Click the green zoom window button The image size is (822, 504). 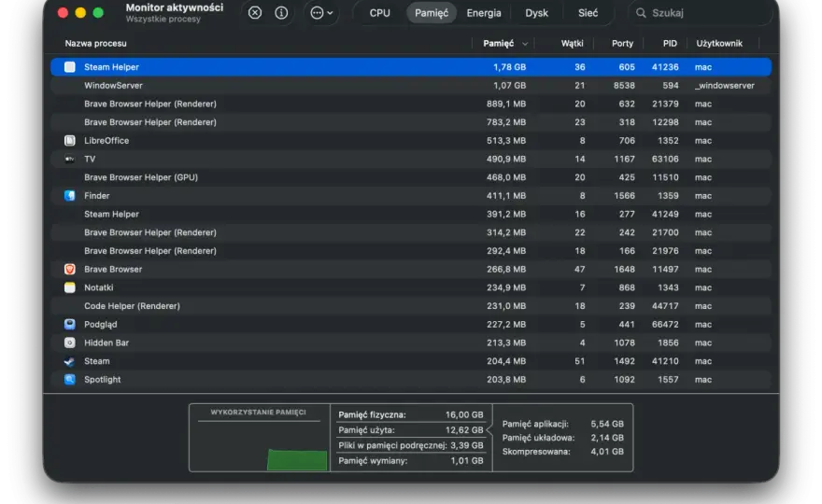pyautogui.click(x=98, y=12)
